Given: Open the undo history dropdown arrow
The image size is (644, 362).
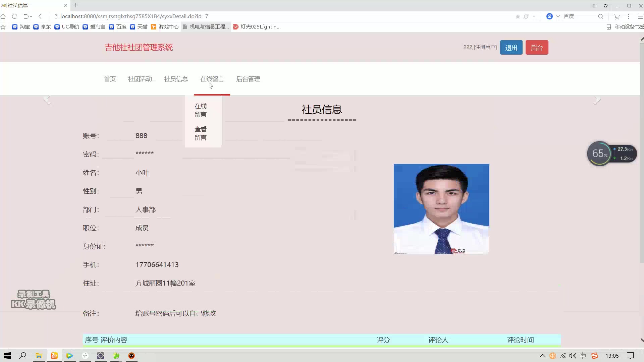Looking at the screenshot, I should (31, 16).
